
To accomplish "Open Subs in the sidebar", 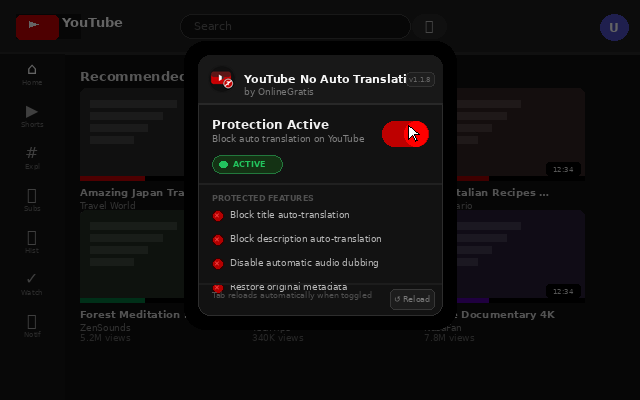I will (32, 201).
